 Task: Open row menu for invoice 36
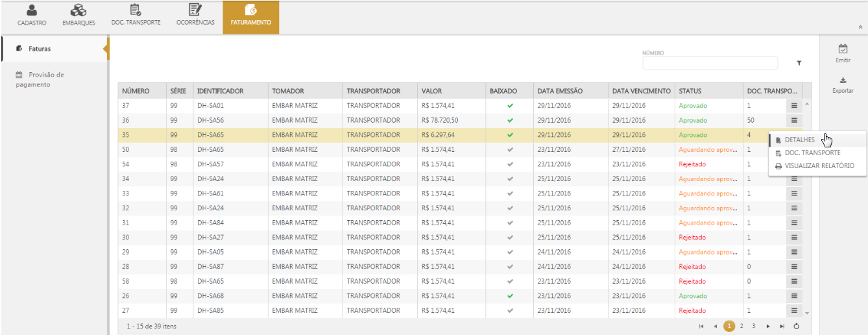pyautogui.click(x=794, y=120)
